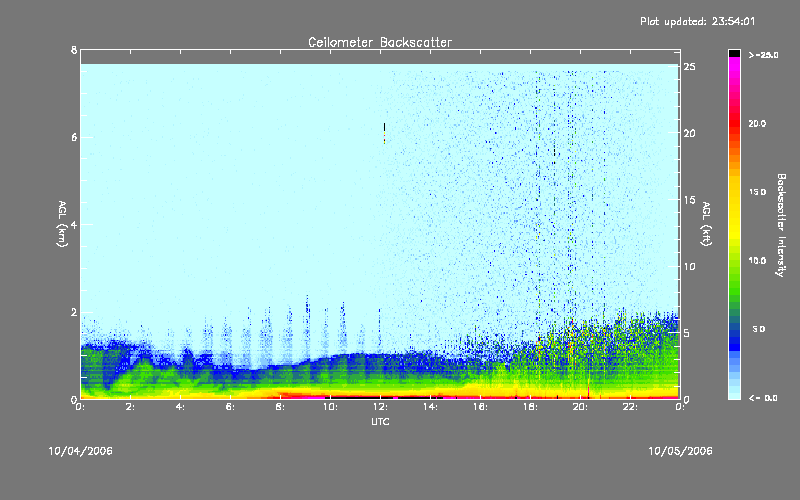
Task: Click the "22:" UTC time tick
Action: [630, 407]
